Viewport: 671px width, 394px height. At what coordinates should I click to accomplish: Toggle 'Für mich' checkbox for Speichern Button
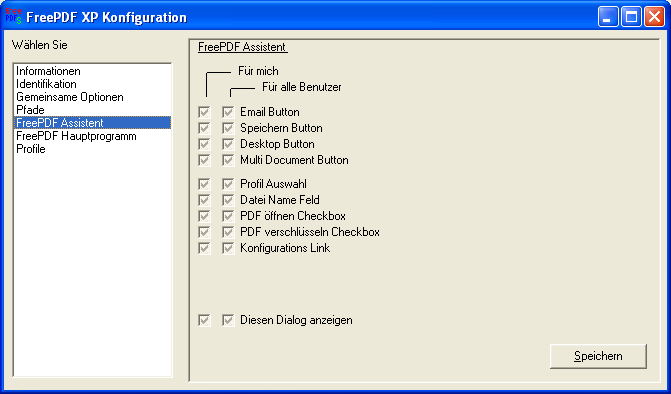pos(205,128)
